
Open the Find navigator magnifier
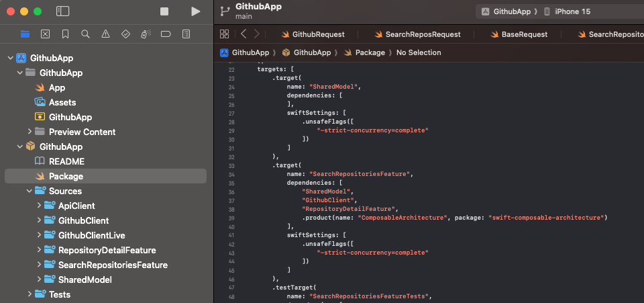[x=85, y=34]
